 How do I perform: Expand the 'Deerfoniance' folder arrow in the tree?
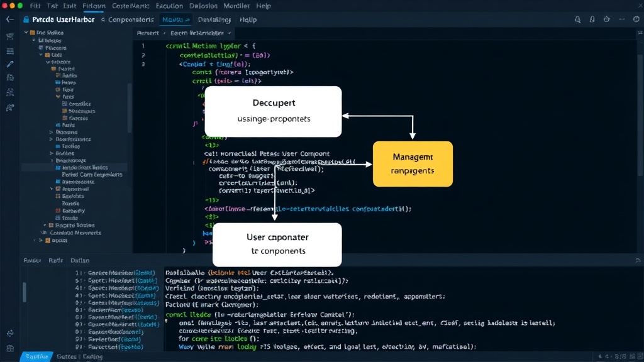point(52,139)
